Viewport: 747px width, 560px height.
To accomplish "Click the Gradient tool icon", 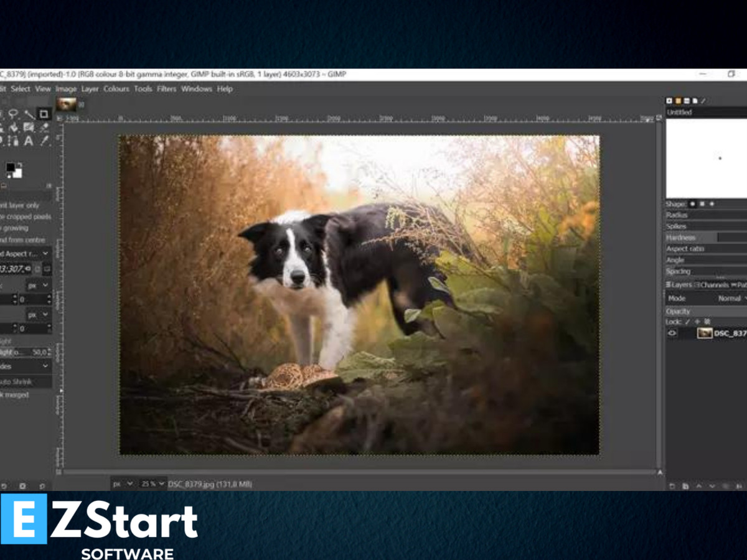I will (29, 128).
